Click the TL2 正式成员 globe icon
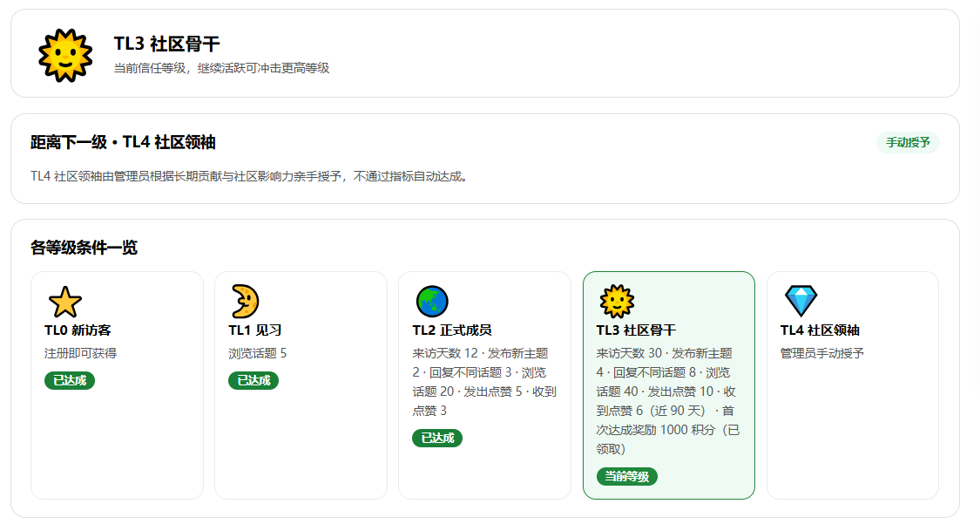 432,302
